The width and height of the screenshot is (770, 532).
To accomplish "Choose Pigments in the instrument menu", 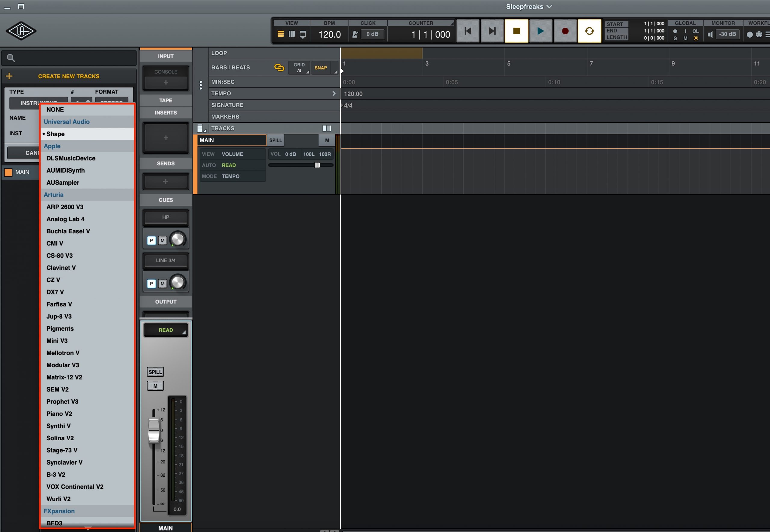I will tap(60, 329).
